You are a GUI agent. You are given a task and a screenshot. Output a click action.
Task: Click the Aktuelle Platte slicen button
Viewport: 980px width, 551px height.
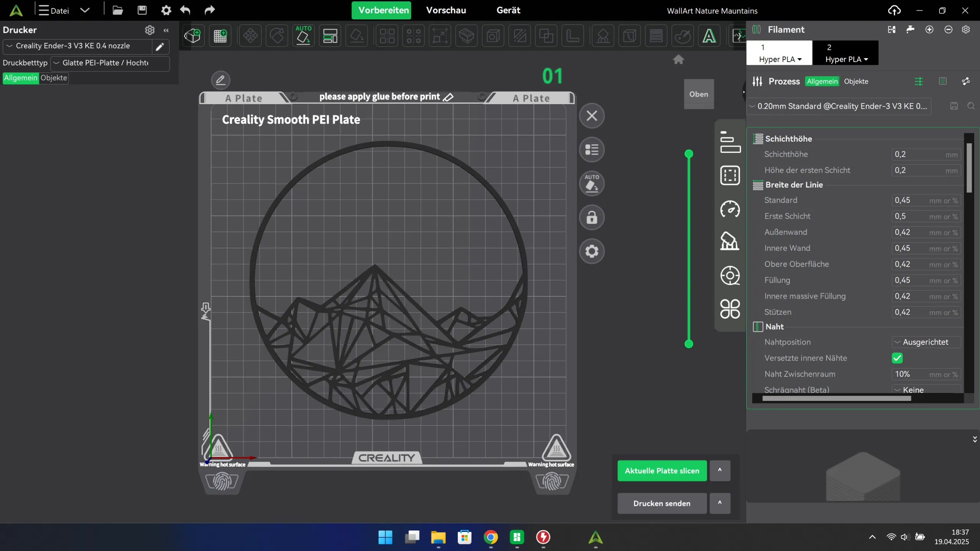pos(662,471)
